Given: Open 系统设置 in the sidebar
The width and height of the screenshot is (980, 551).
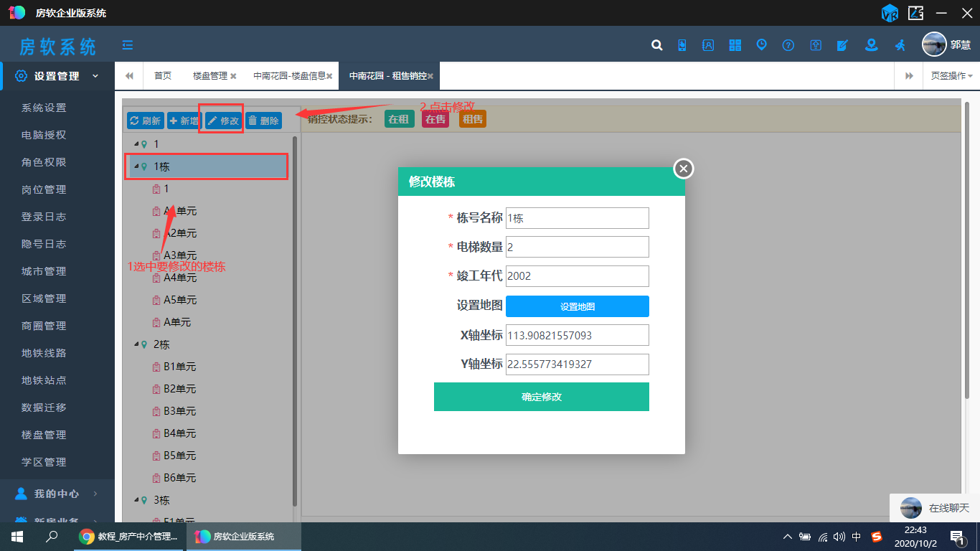Looking at the screenshot, I should tap(44, 108).
